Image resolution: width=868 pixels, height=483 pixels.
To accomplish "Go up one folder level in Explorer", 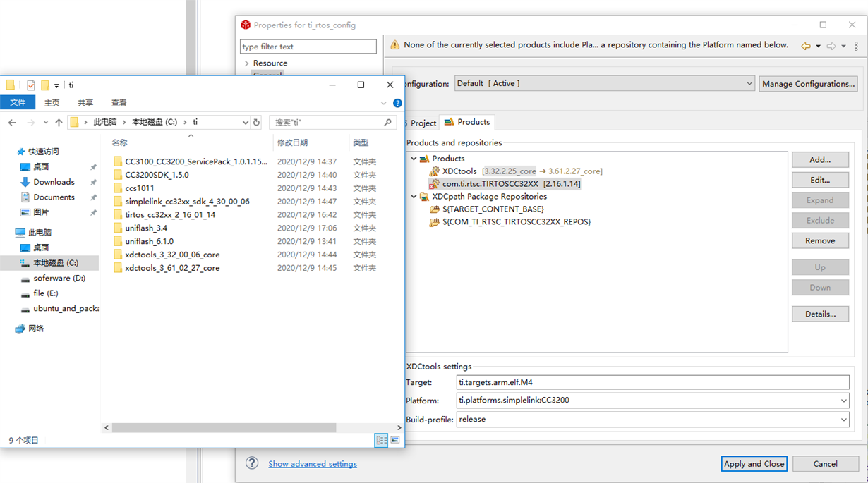I will (x=59, y=122).
